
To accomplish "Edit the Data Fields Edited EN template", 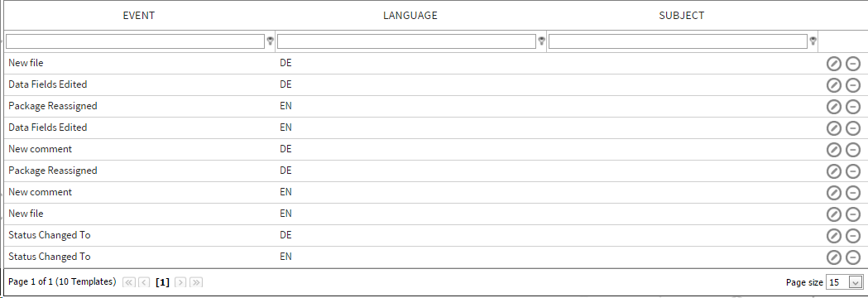I will pos(833,128).
